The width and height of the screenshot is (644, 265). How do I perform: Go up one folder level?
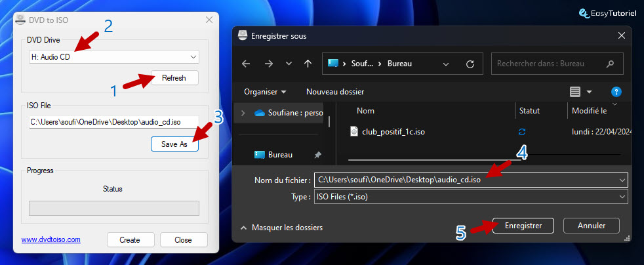(308, 64)
